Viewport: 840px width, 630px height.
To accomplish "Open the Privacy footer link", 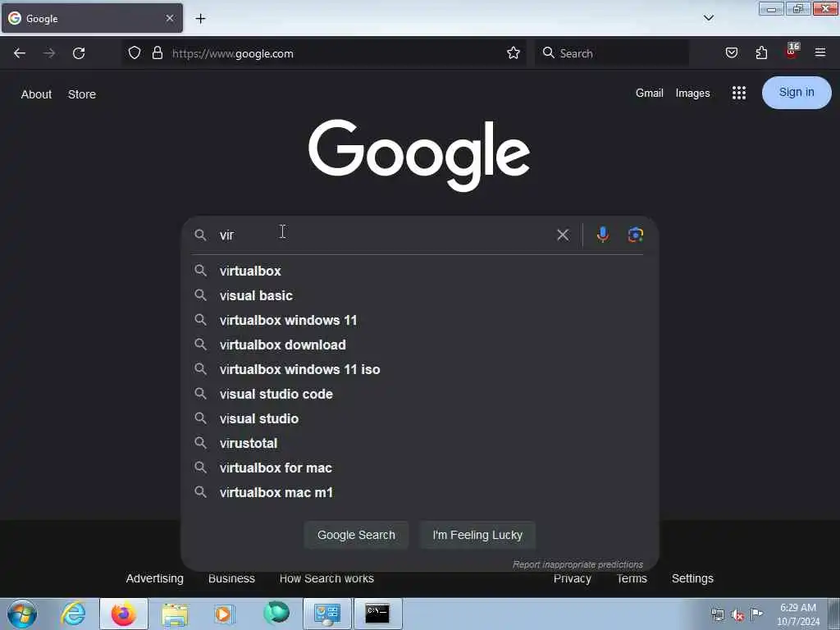I will tap(572, 578).
